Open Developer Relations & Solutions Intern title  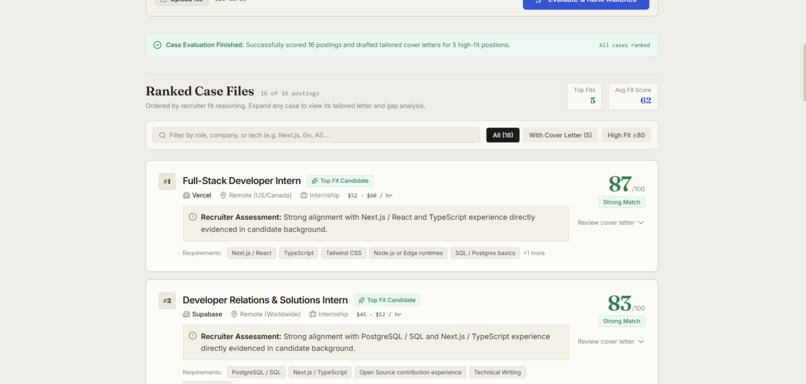click(x=265, y=300)
